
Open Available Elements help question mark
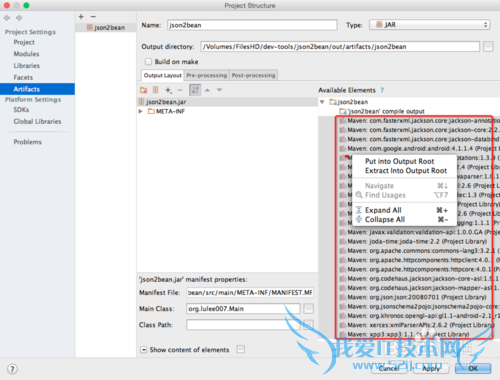click(382, 90)
